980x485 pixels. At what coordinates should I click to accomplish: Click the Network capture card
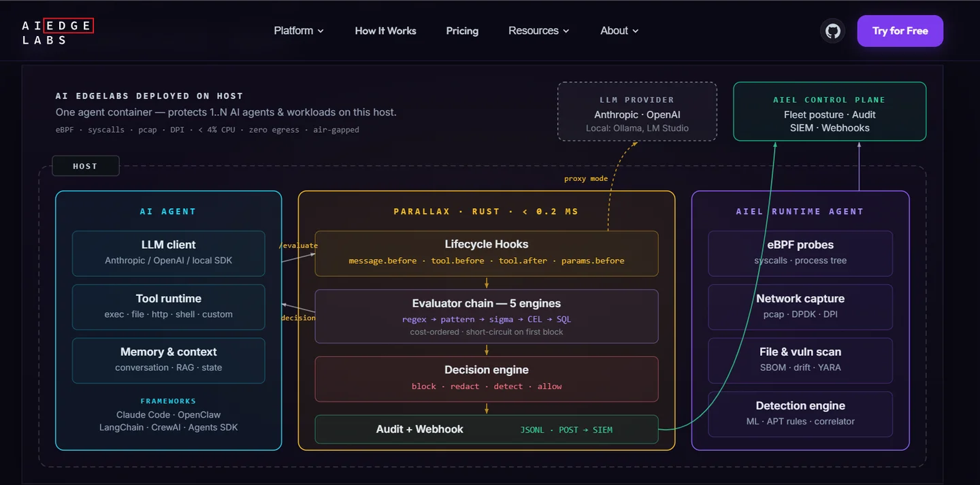coord(800,307)
